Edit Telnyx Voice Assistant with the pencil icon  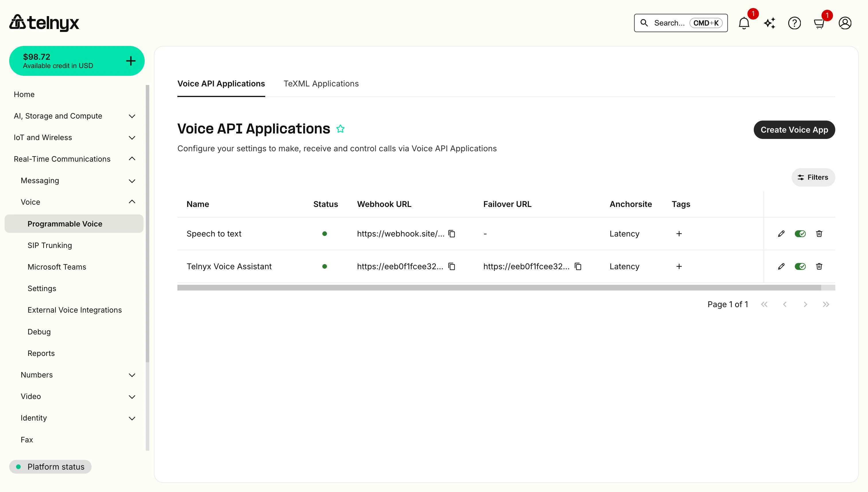click(x=781, y=266)
